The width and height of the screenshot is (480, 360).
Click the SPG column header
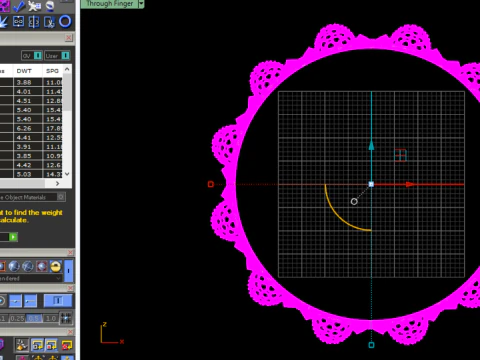(52, 71)
